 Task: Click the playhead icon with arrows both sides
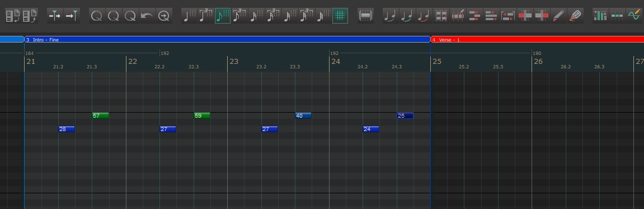(x=55, y=16)
